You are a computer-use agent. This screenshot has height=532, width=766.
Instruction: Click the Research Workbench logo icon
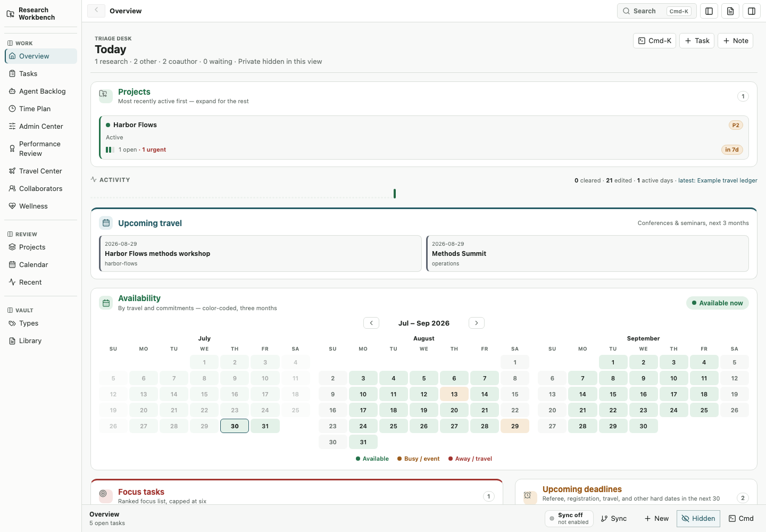pos(10,14)
